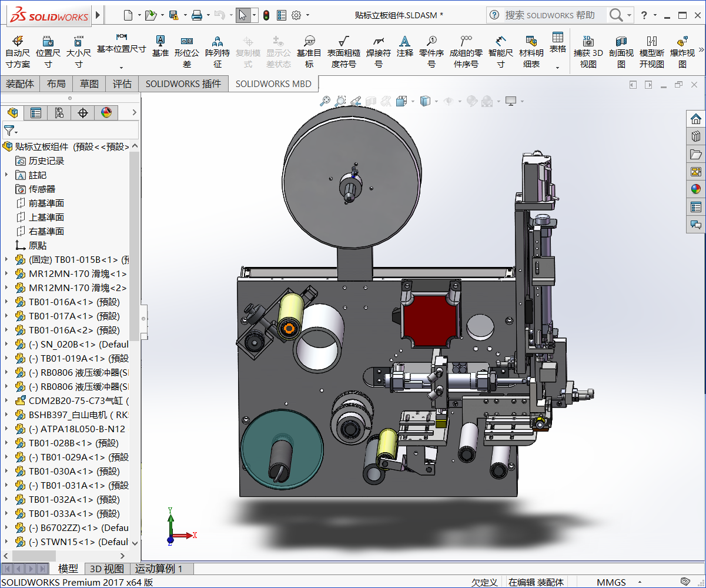Image resolution: width=706 pixels, height=588 pixels.
Task: Select the 自动尺寸方案 auto dimension scheme tool
Action: pos(18,51)
